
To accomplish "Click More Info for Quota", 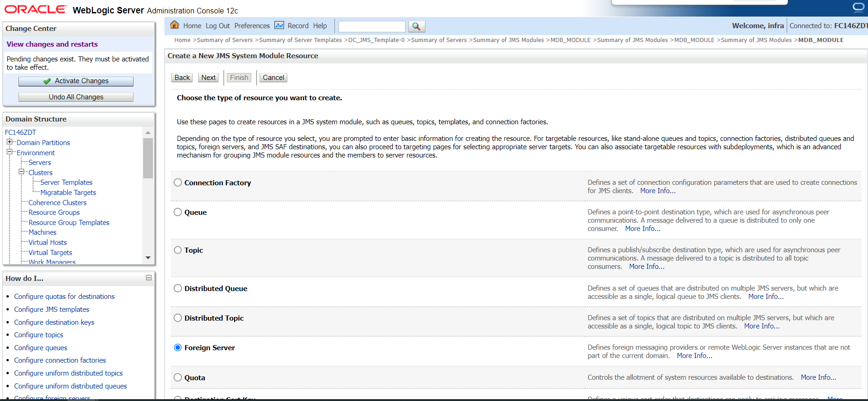I will [818, 377].
